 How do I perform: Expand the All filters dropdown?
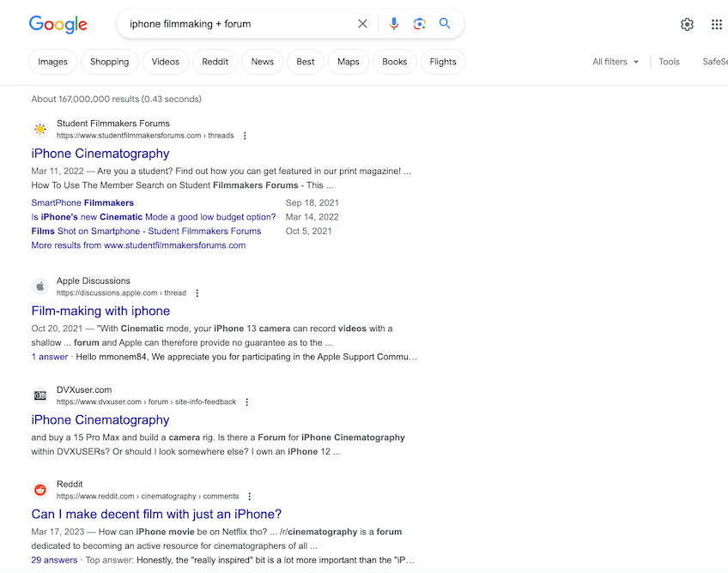coord(616,62)
